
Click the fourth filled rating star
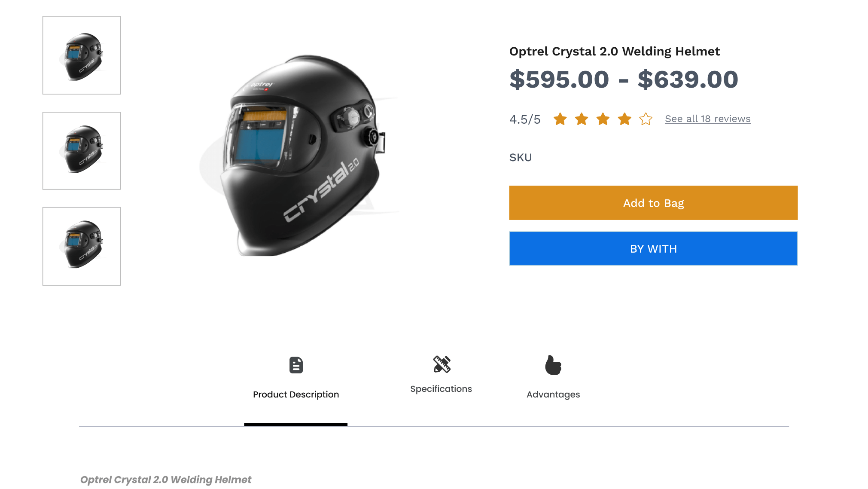click(x=624, y=119)
